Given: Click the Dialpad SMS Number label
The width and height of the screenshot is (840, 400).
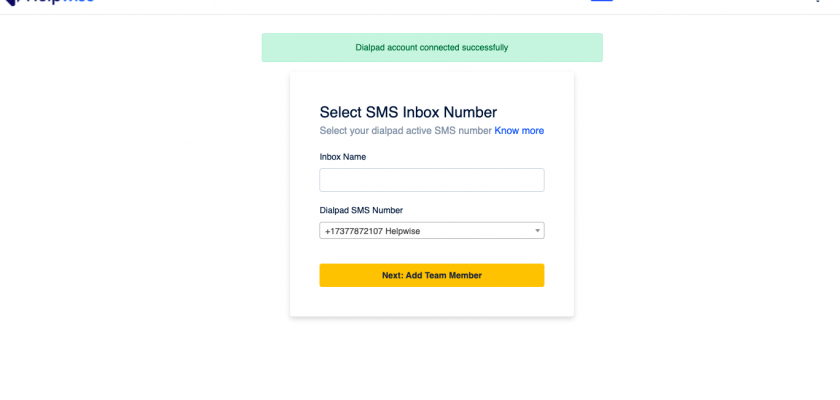Looking at the screenshot, I should pos(361,210).
